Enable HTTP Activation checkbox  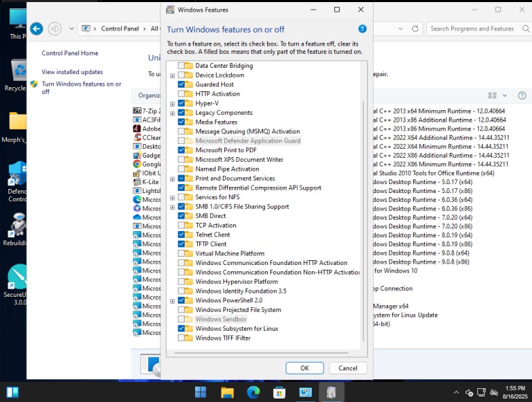pos(181,93)
